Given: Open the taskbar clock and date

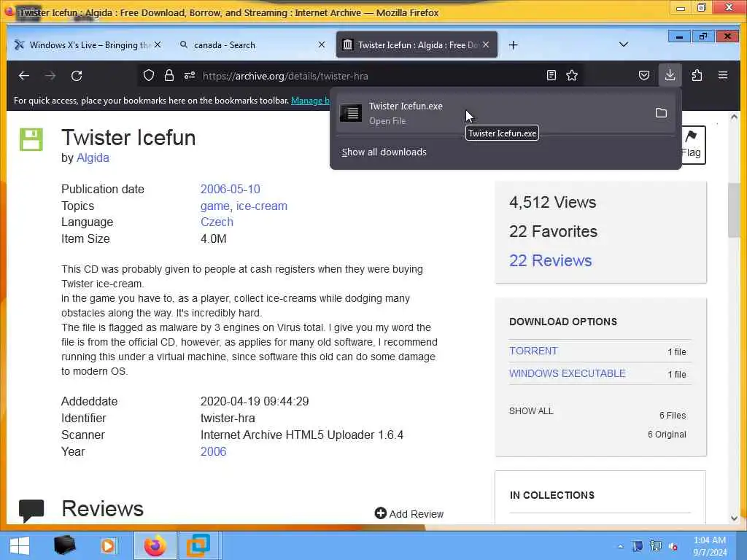Looking at the screenshot, I should click(x=710, y=546).
